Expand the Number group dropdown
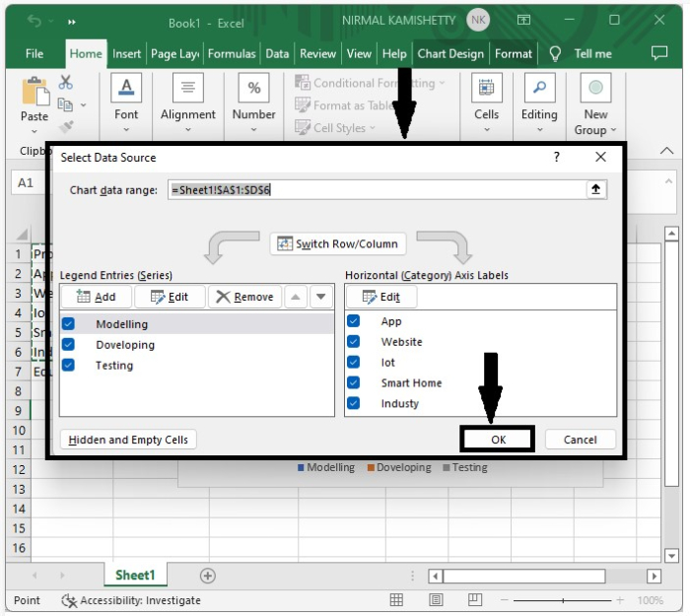 coord(254,129)
